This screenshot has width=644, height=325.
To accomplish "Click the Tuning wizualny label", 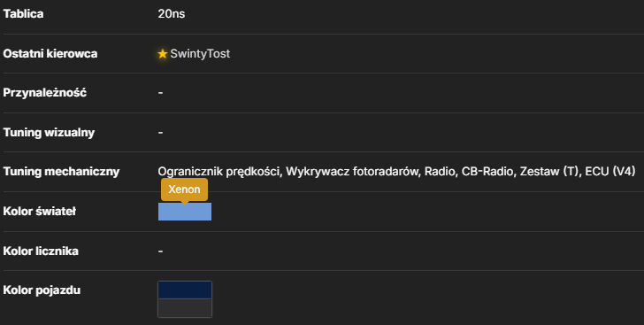I will [x=49, y=133].
